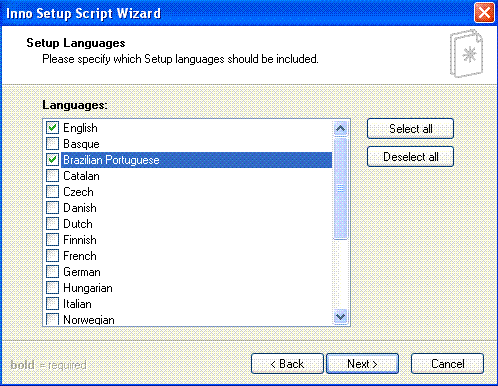Screen dimensions: 498x386
Task: Enable the Danish checkbox
Action: [x=52, y=208]
